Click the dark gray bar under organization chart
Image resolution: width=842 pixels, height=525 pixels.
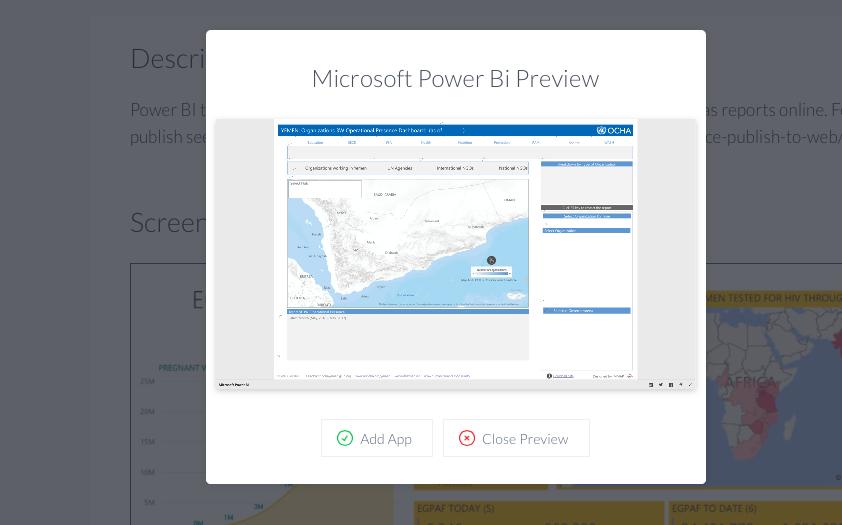tap(586, 207)
